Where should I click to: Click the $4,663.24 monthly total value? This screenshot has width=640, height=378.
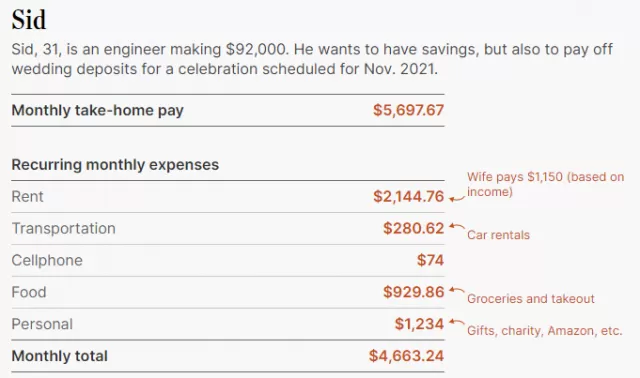(x=406, y=356)
